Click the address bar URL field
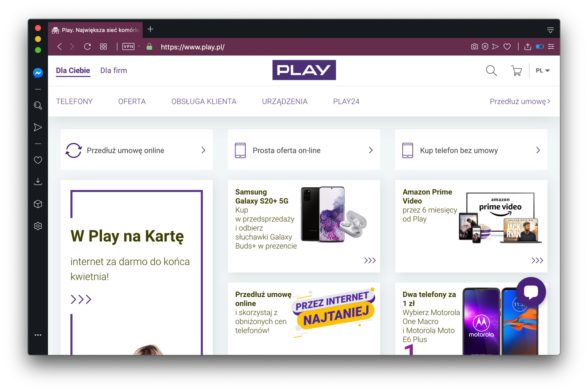The height and width of the screenshot is (392, 588). coord(193,47)
